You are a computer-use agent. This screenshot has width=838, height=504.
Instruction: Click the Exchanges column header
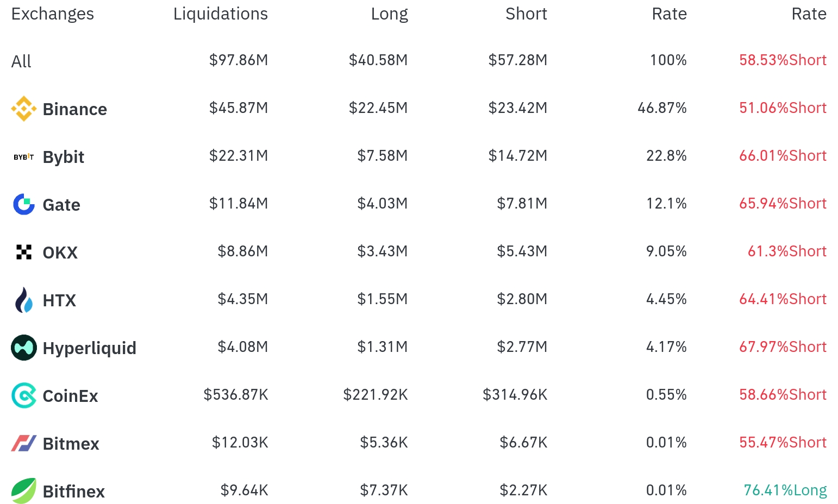tap(53, 14)
